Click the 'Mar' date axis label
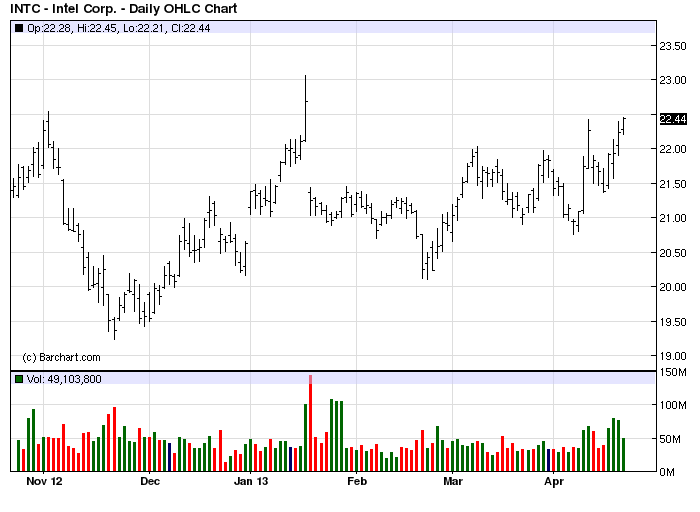The image size is (700, 512). (453, 481)
